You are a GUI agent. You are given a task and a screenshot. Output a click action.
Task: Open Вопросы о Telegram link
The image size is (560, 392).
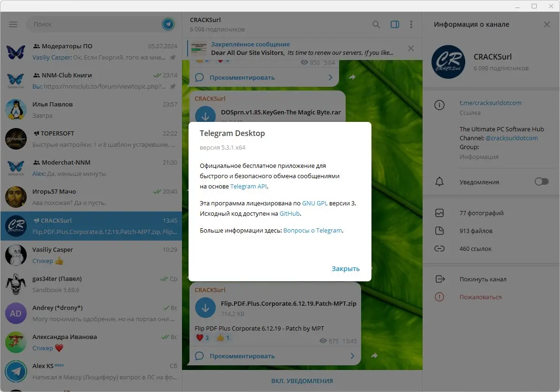(x=312, y=231)
